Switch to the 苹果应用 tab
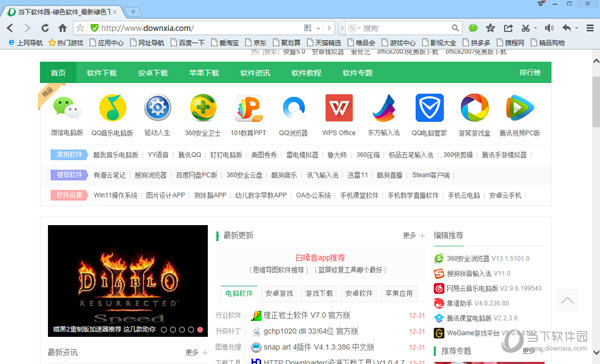Viewport: 600px width, 364px height. point(399,293)
